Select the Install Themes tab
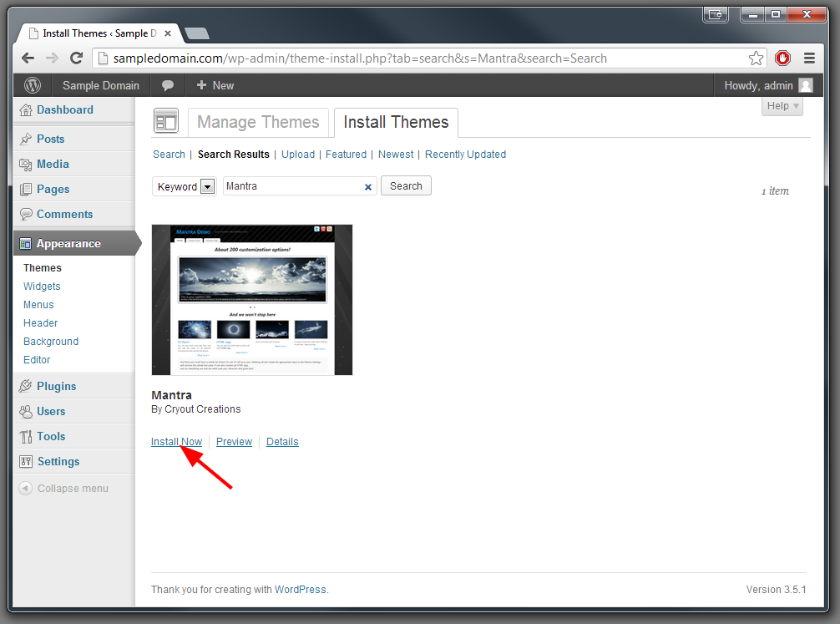This screenshot has height=624, width=840. 396,122
